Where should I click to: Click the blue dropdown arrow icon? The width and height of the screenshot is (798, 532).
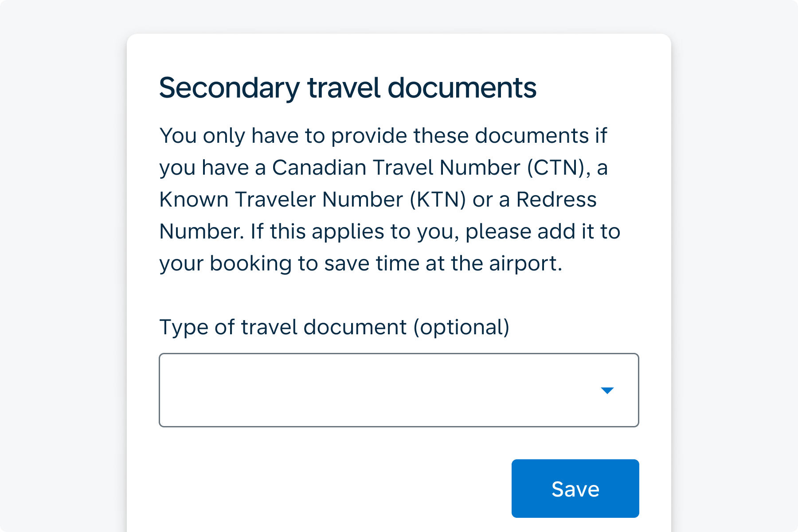(607, 391)
